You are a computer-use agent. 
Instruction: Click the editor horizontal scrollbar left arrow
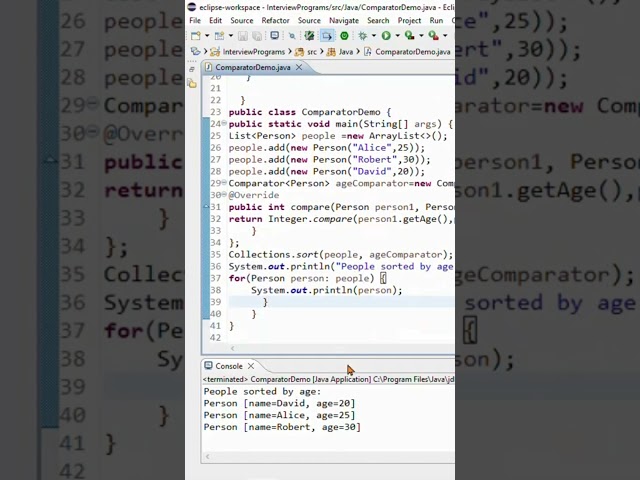tap(233, 348)
